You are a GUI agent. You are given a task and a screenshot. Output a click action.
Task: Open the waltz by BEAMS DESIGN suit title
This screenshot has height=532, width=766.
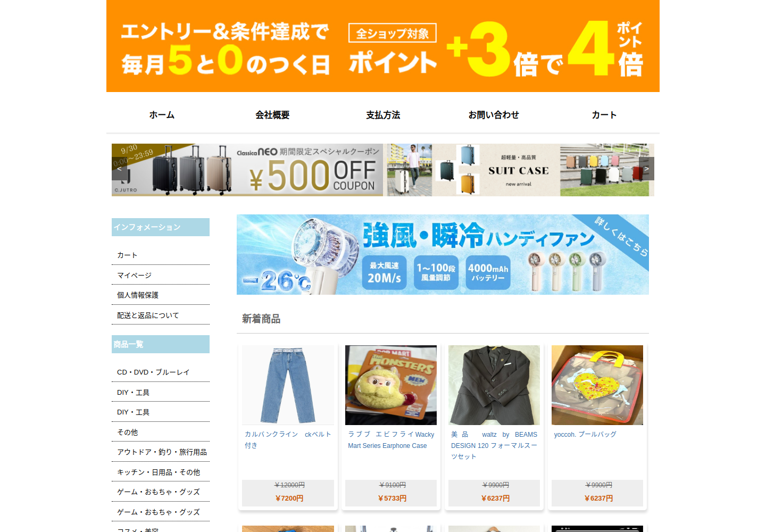[x=494, y=445]
